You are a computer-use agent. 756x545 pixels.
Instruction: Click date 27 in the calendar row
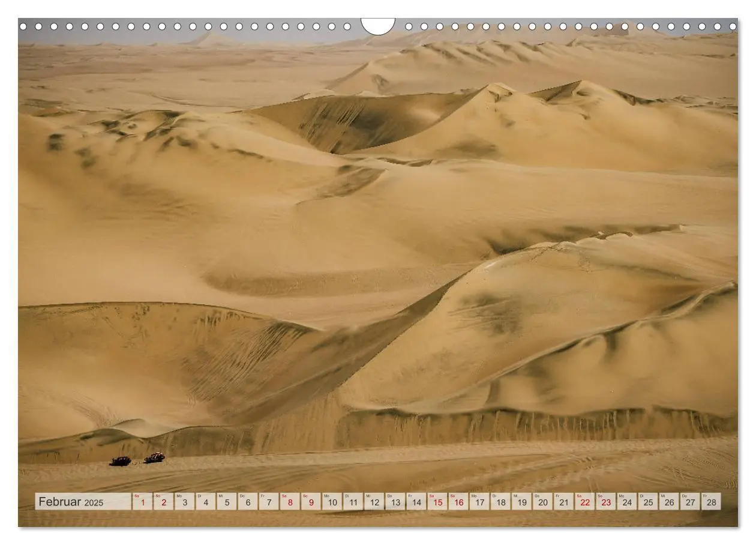coord(690,502)
